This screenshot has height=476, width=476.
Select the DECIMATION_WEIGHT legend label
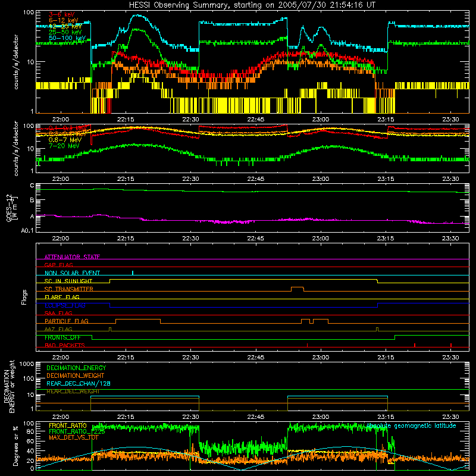76,376
